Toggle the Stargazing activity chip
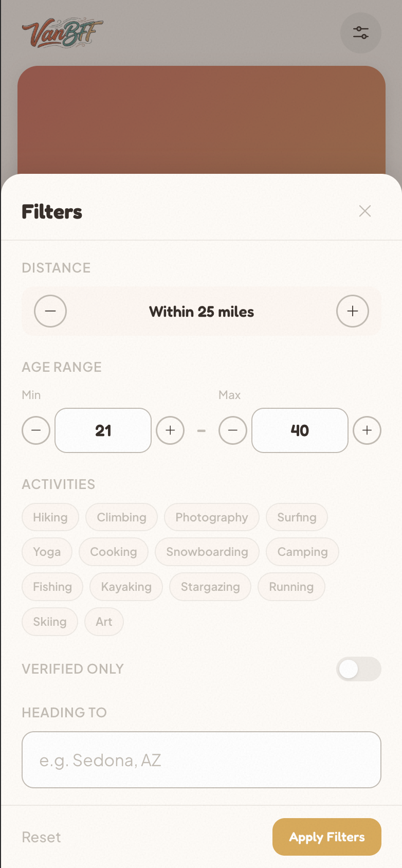Viewport: 402px width, 868px height. [x=210, y=587]
